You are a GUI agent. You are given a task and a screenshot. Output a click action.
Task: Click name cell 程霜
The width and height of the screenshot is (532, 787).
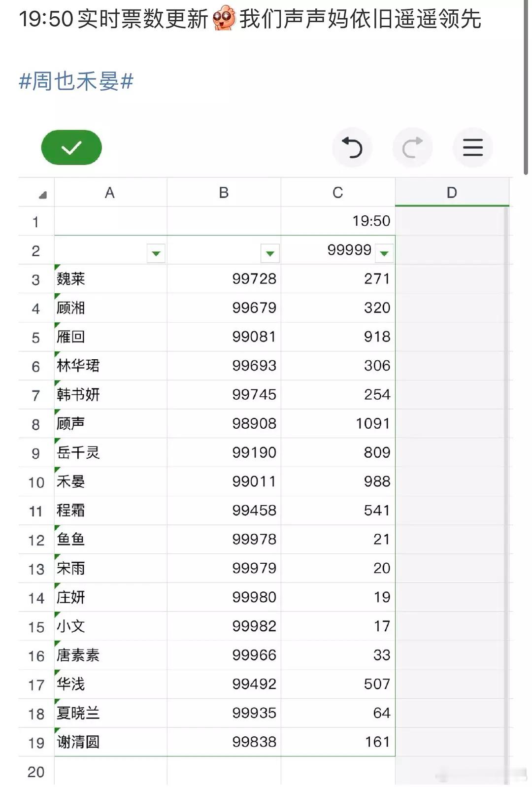point(110,511)
